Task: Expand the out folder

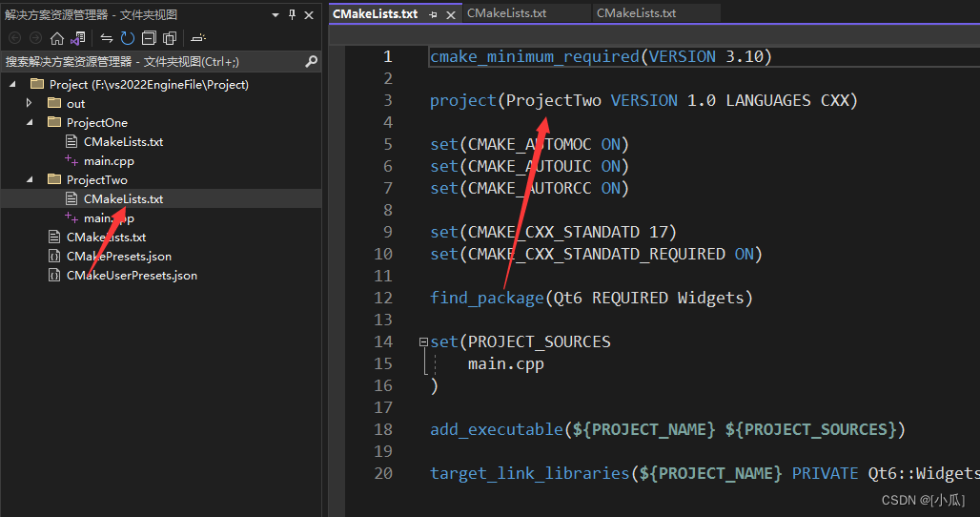Action: (x=29, y=103)
